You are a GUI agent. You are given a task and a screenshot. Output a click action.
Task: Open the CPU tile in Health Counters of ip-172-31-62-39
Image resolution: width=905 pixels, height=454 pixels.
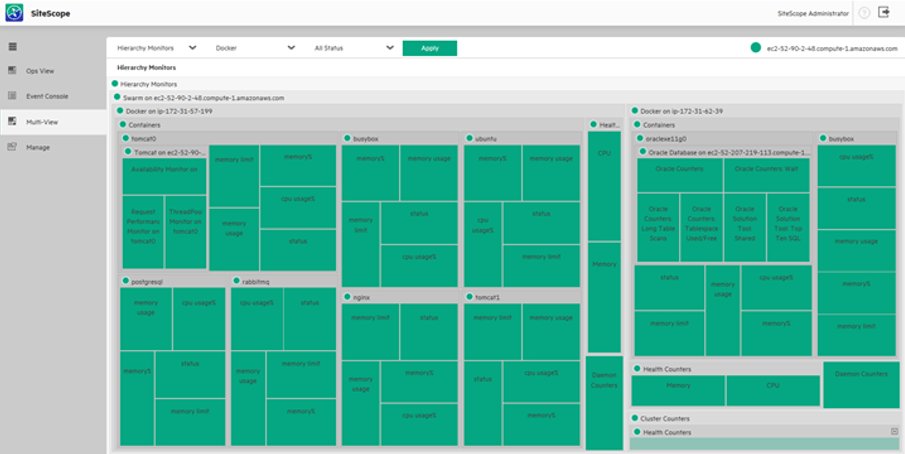pyautogui.click(x=773, y=391)
